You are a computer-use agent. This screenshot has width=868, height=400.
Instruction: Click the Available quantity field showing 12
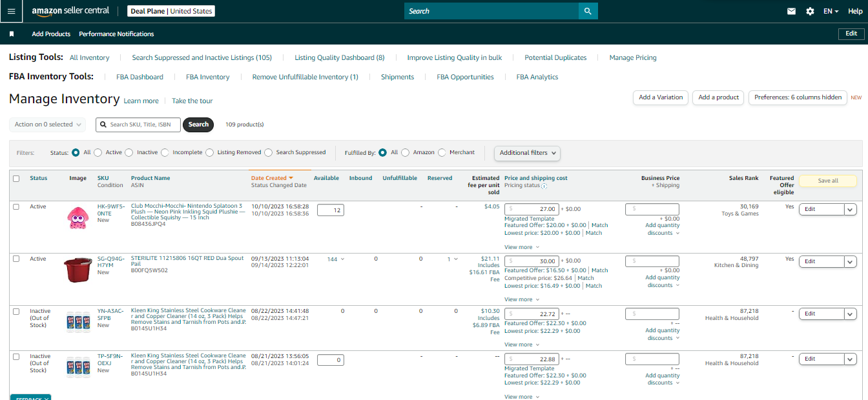330,210
